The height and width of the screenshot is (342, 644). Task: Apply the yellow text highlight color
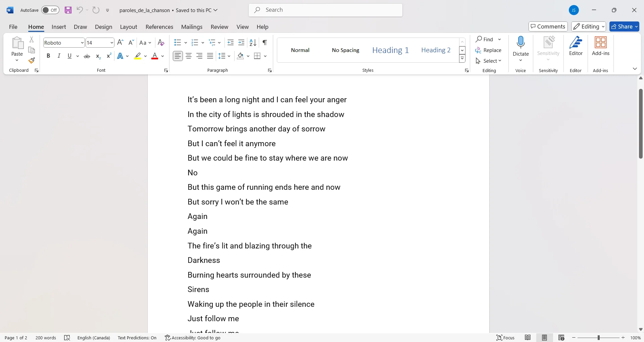click(x=138, y=56)
